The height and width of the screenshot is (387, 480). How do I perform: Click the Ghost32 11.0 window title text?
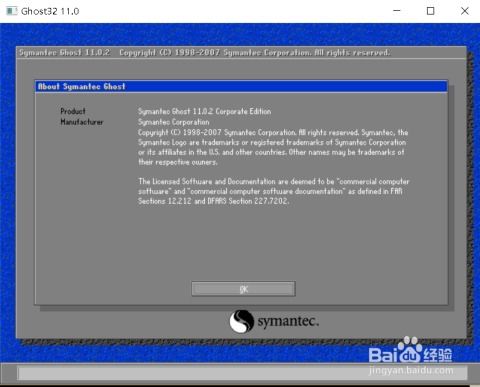pyautogui.click(x=50, y=11)
